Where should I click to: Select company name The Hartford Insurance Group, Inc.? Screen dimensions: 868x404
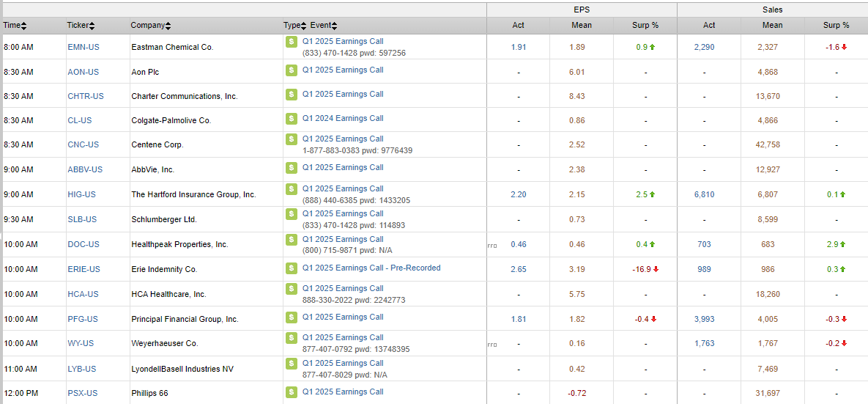193,194
